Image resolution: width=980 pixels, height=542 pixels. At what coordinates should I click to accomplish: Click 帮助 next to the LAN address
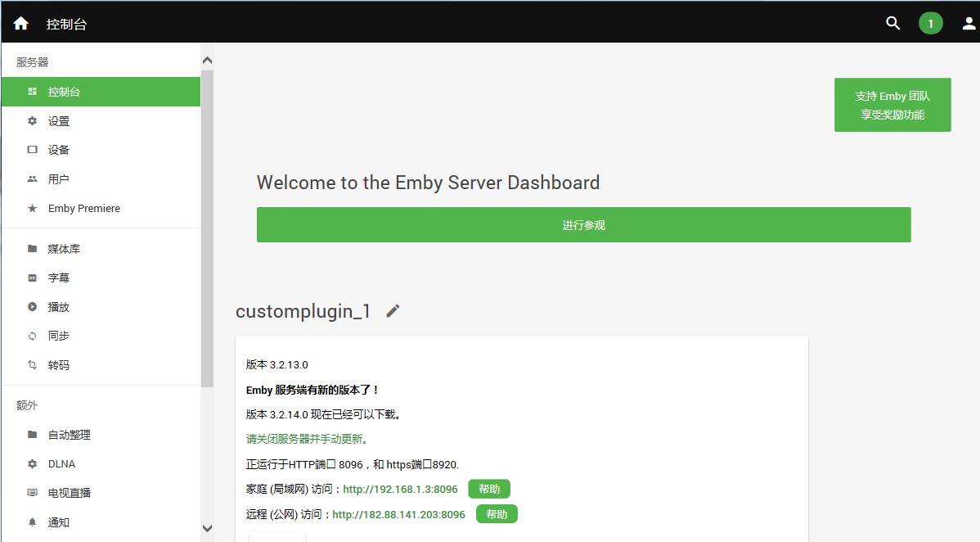[489, 489]
